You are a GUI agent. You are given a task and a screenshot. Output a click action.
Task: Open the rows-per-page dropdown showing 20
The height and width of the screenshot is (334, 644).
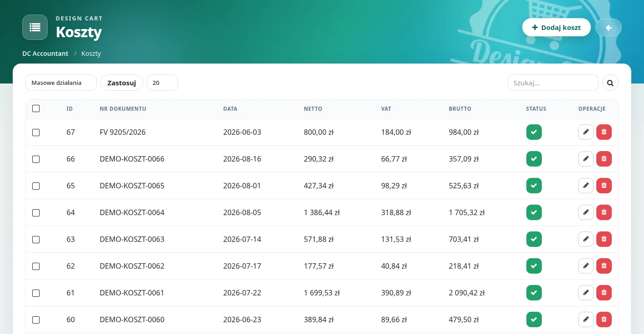(162, 83)
